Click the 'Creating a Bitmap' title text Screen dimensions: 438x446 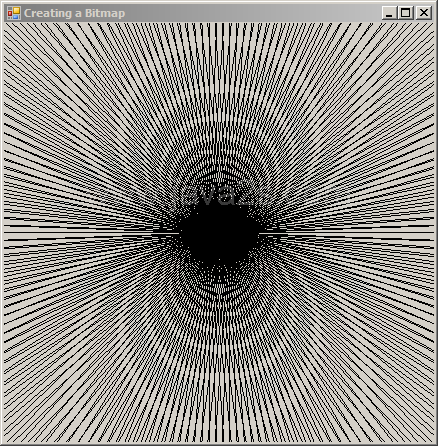pyautogui.click(x=74, y=13)
